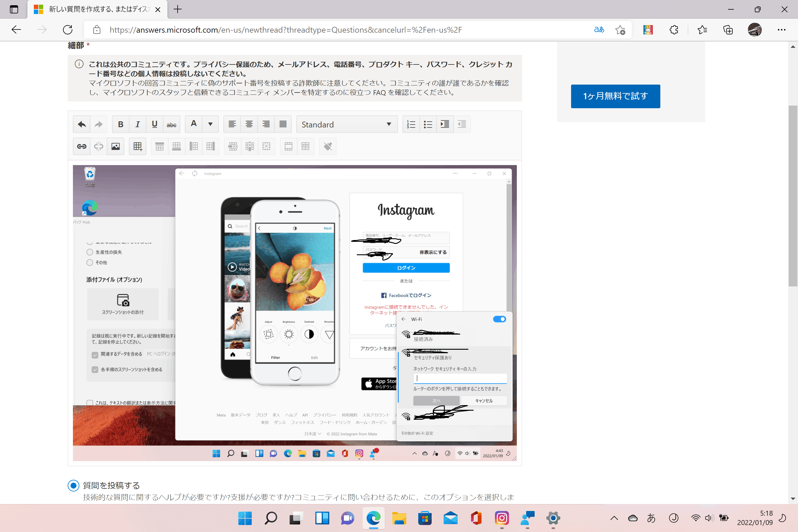The height and width of the screenshot is (532, 798).
Task: Open Mail from the taskbar
Action: click(451, 518)
